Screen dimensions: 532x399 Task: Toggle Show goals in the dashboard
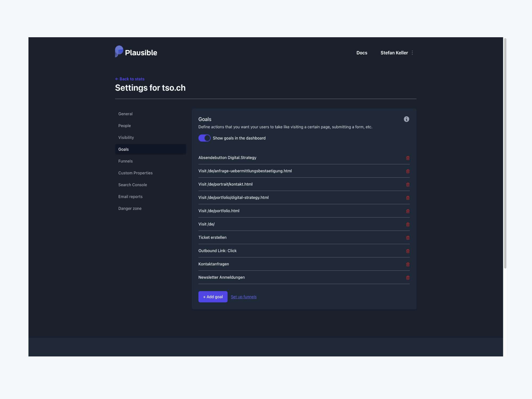coord(204,138)
